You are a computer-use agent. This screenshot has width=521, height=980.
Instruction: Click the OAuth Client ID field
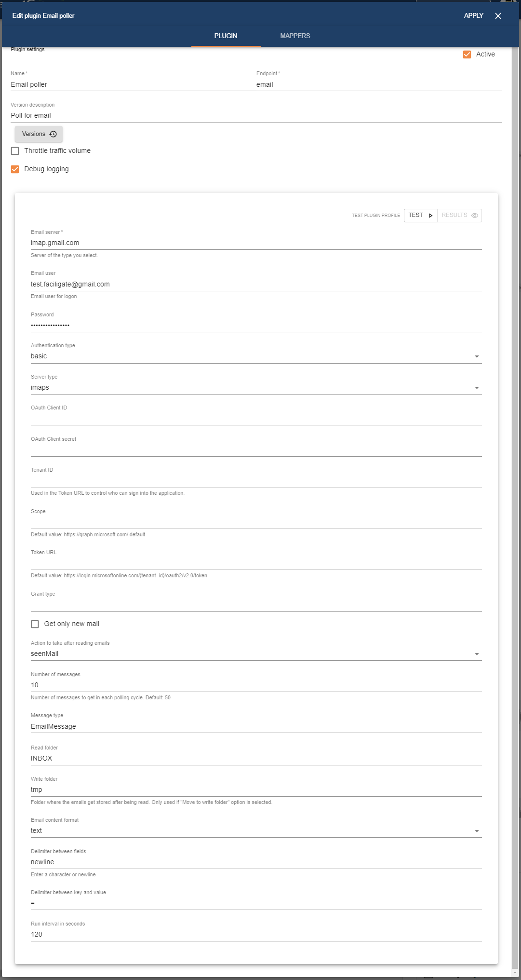tap(255, 419)
